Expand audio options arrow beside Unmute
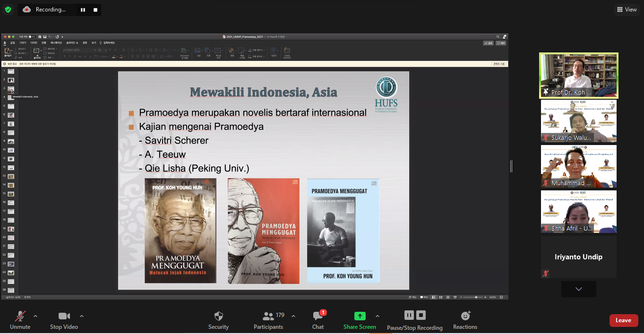 click(35, 316)
